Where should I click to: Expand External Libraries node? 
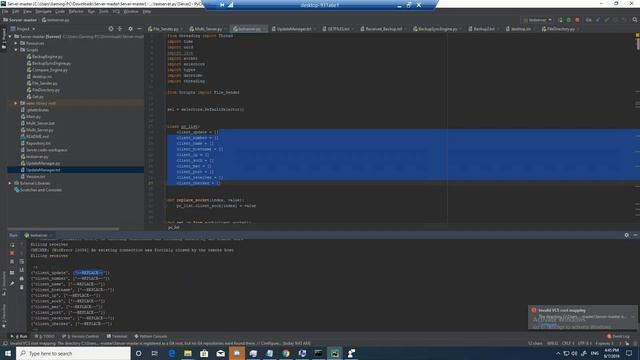click(10, 183)
